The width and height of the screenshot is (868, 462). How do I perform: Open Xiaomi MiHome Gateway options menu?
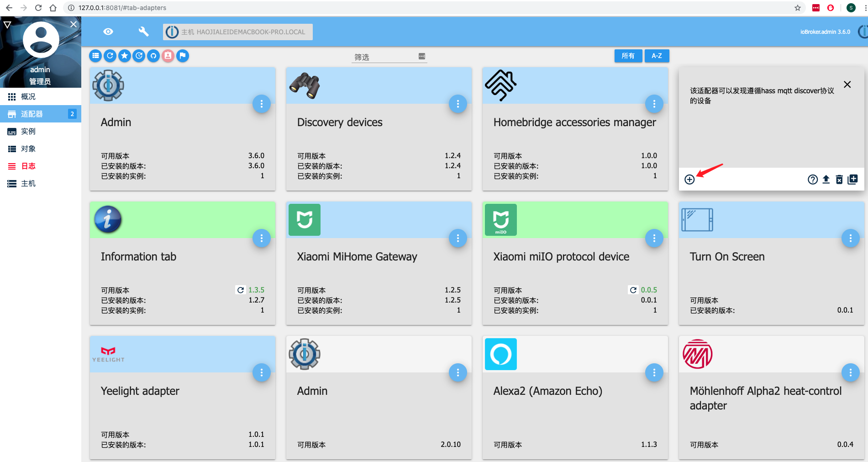click(x=458, y=239)
